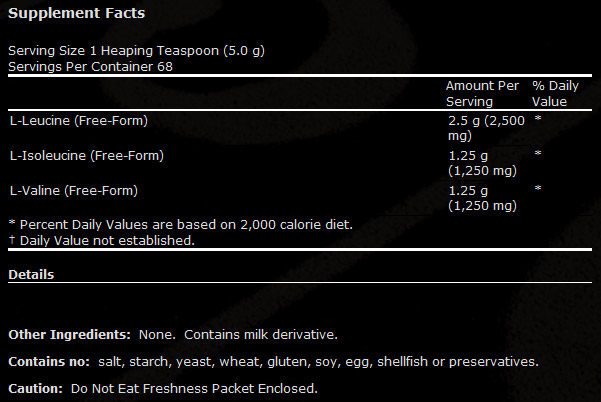Select the L-Isoleucine (Free-Form) row label

click(87, 156)
